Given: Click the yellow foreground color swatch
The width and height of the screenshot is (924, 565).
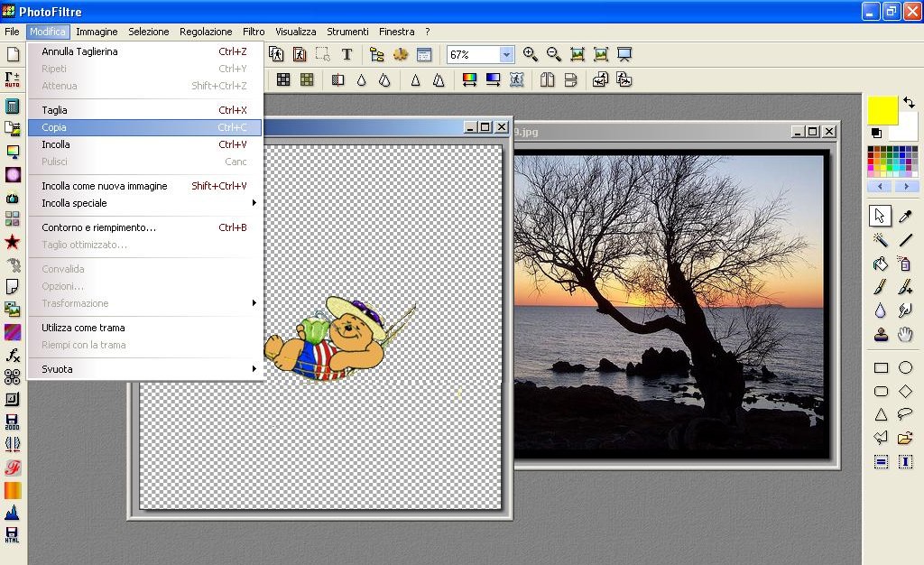Looking at the screenshot, I should pos(882,110).
